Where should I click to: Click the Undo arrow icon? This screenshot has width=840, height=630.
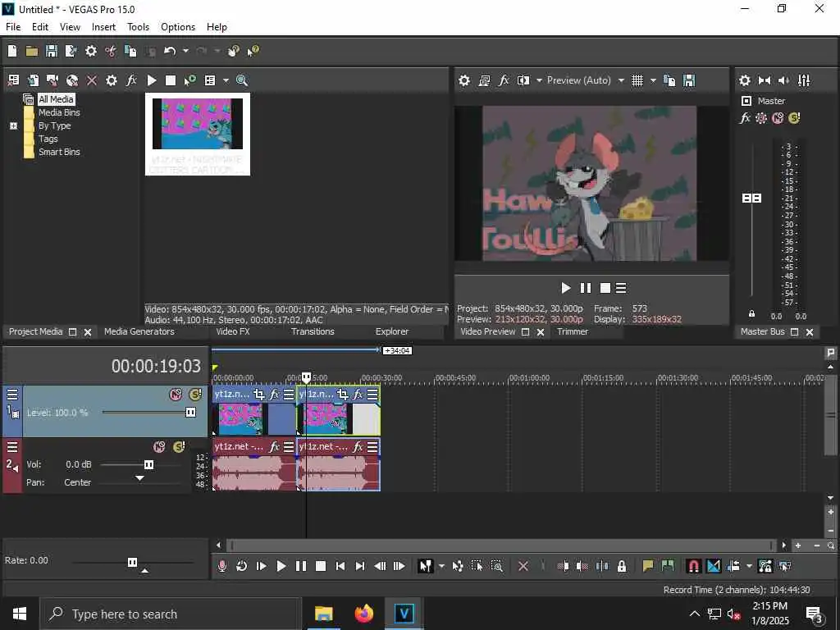coord(170,51)
